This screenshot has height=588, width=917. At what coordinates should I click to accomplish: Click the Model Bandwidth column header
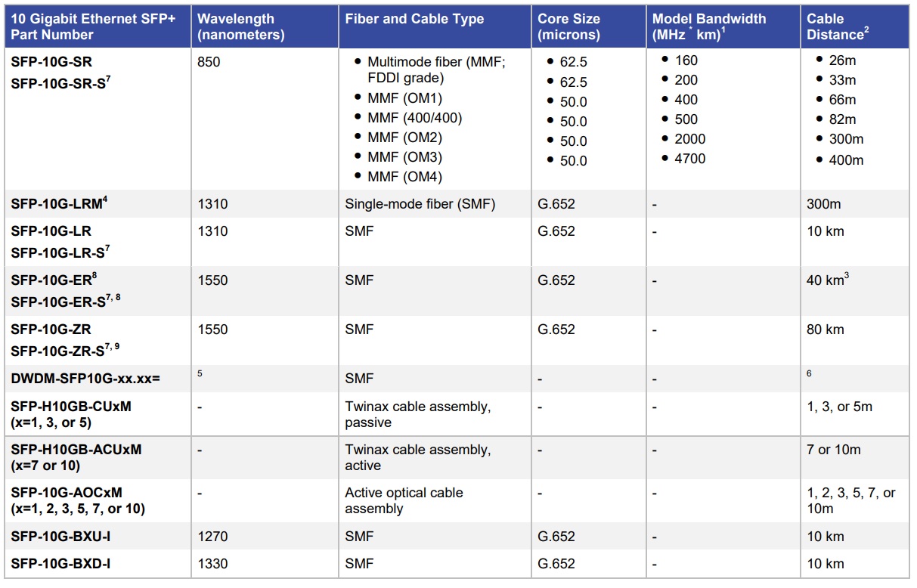[708, 26]
